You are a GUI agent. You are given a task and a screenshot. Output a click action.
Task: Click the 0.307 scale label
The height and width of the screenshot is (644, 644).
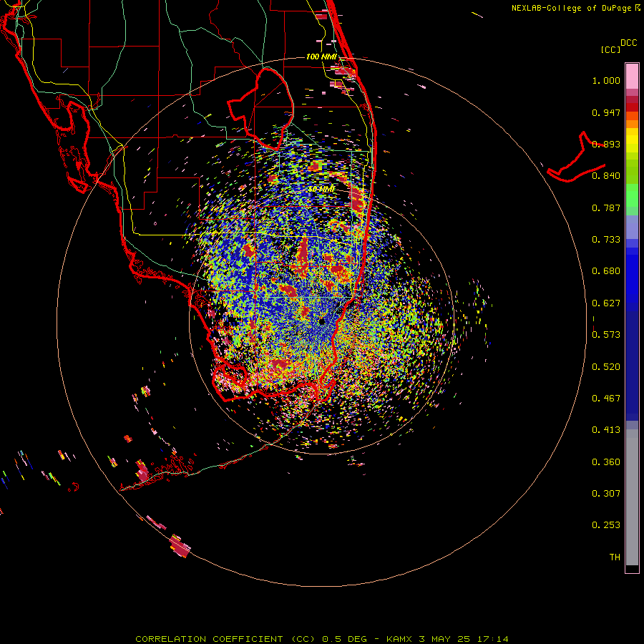[x=606, y=494]
